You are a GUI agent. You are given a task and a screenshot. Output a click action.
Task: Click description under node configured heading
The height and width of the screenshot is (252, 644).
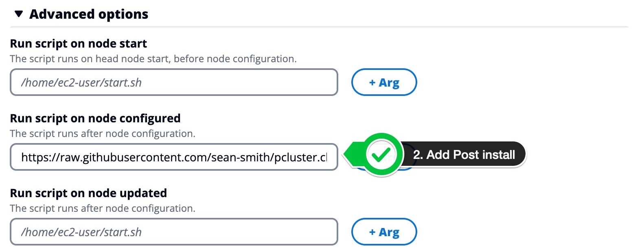[x=103, y=134]
